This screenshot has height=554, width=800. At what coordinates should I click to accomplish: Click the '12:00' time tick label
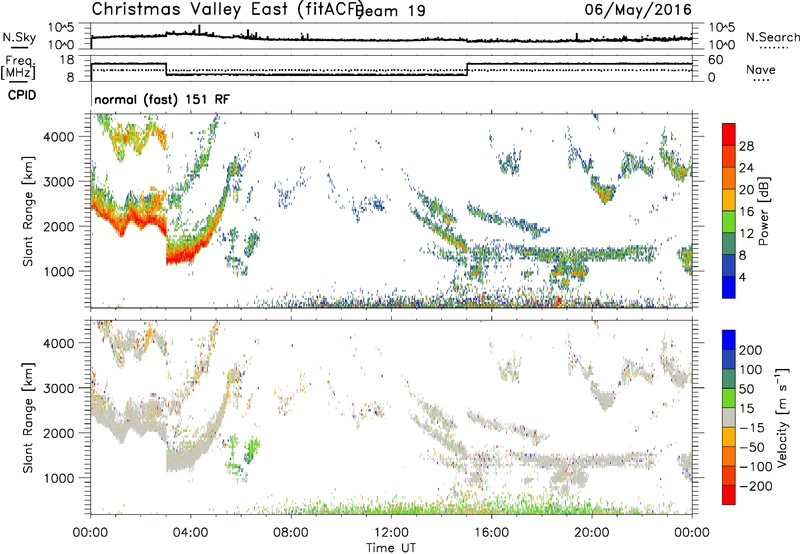(391, 533)
